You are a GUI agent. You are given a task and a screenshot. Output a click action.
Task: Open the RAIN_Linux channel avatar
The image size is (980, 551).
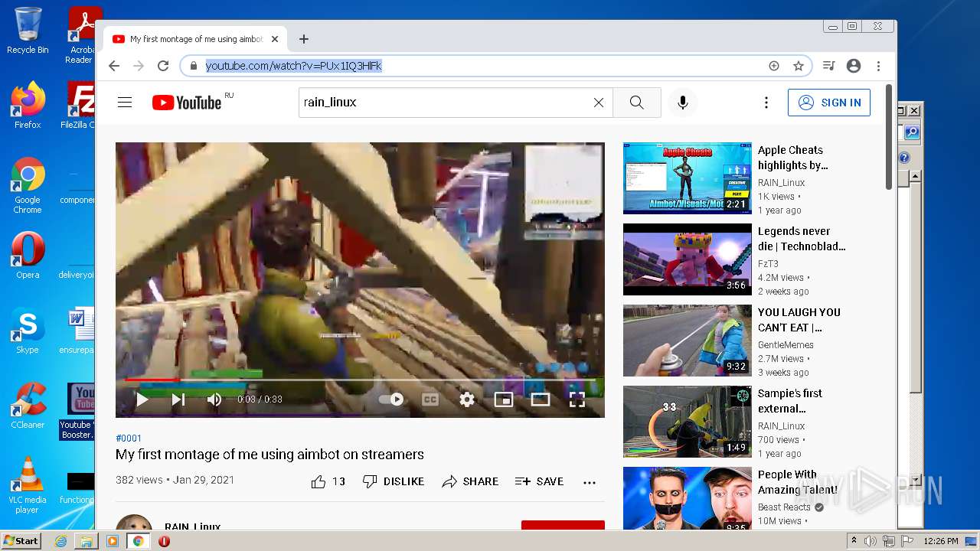tap(134, 523)
